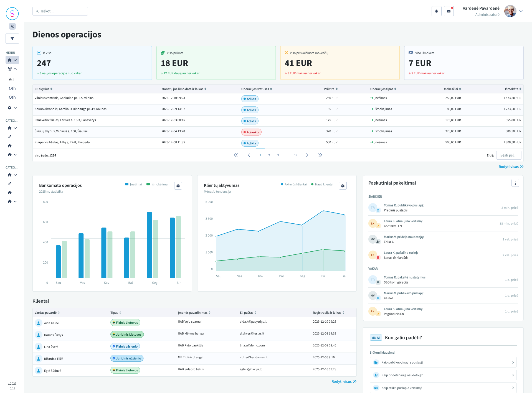
Task: Toggle Nauji klientai series in legend
Action: [x=322, y=184]
